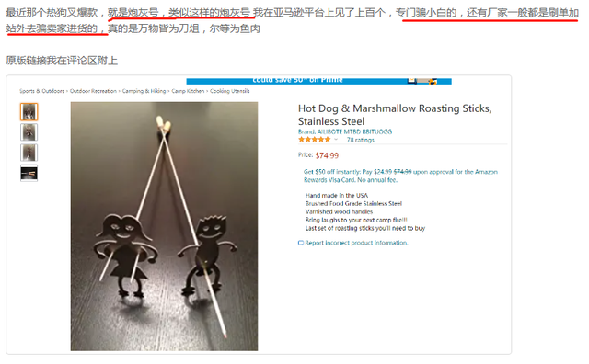Open the Sports & Outdoors breadcrumb
Image resolution: width=589 pixels, height=364 pixels.
point(41,91)
